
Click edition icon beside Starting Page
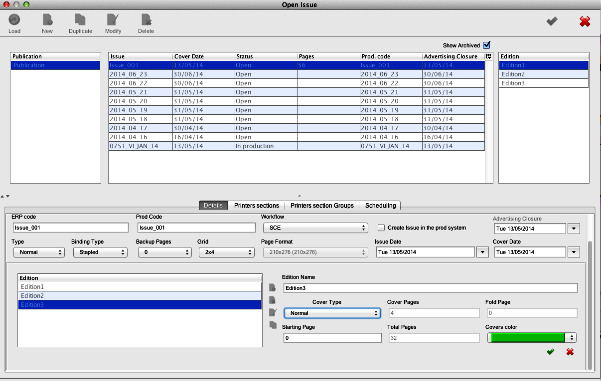point(273,325)
